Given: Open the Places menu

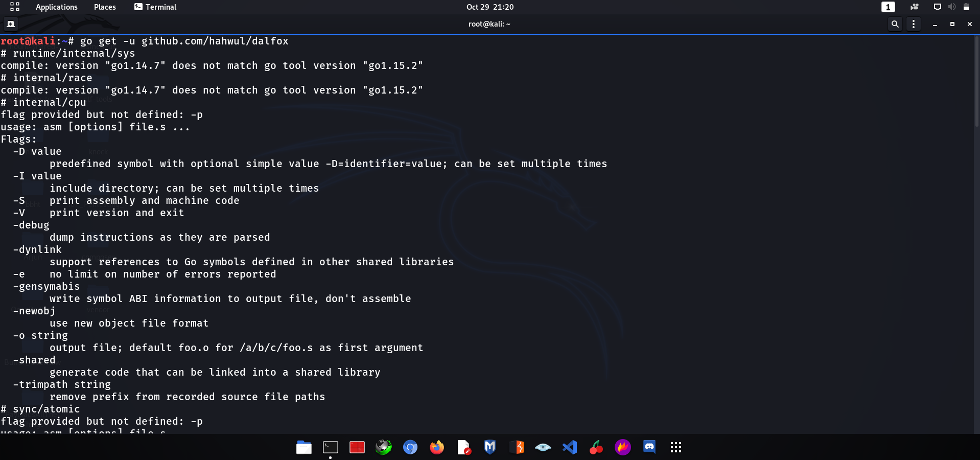Looking at the screenshot, I should click(x=104, y=7).
